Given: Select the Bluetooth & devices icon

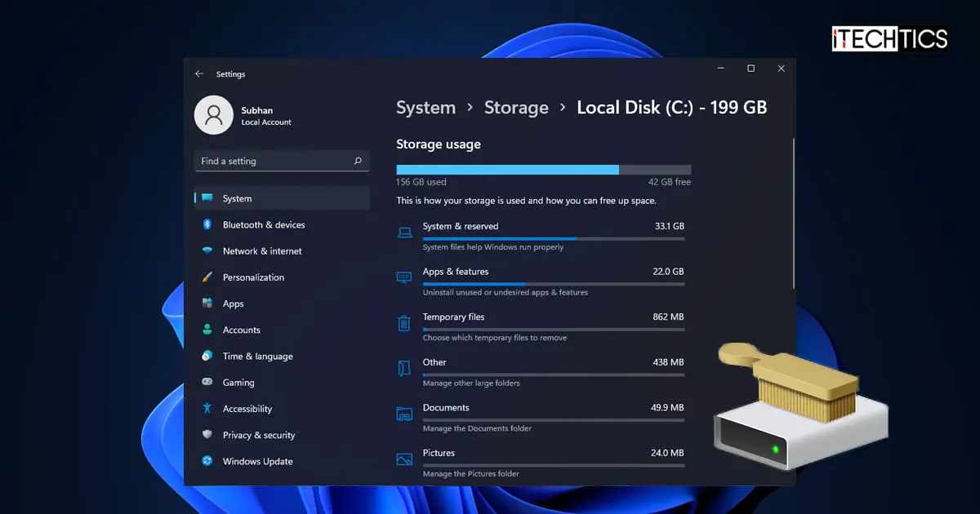Looking at the screenshot, I should (x=207, y=224).
